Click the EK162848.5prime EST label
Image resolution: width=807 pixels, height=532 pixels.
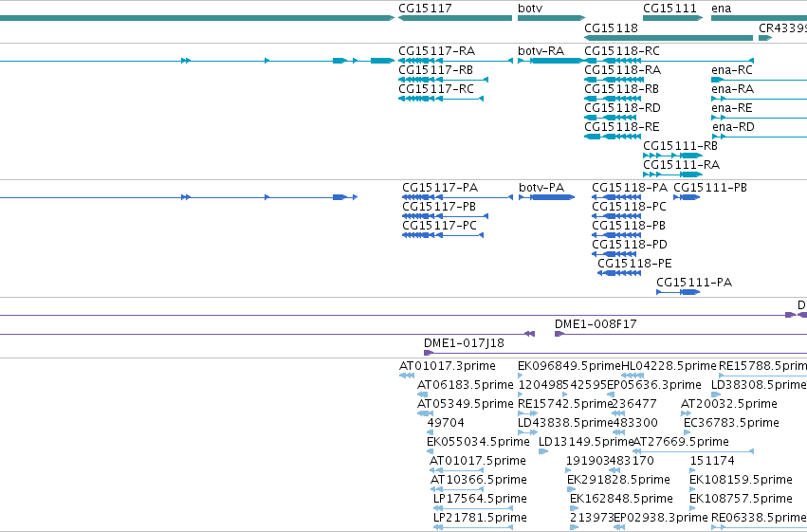tap(621, 499)
